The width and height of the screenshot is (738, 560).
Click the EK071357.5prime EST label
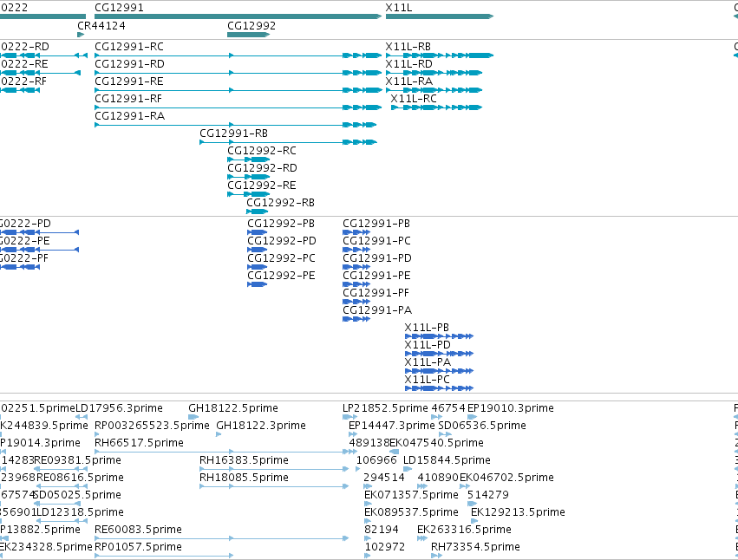coord(411,496)
